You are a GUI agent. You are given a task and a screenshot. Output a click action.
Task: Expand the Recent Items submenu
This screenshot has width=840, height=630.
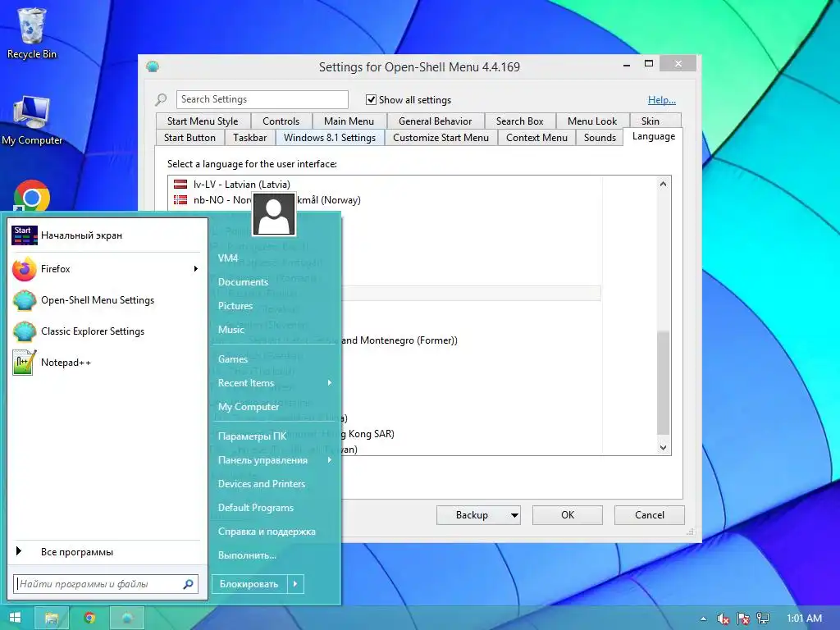(330, 383)
